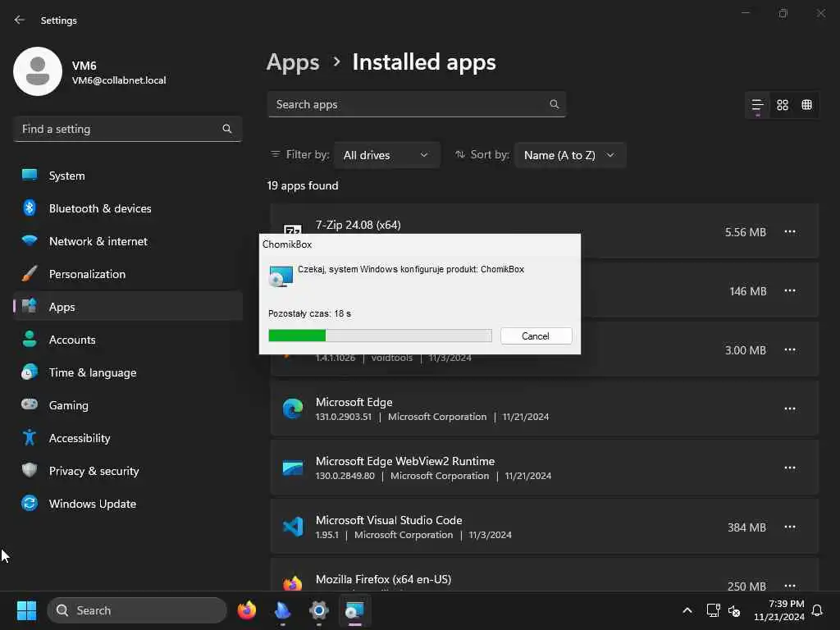Click the Gaming controller icon
840x630 pixels.
point(30,404)
